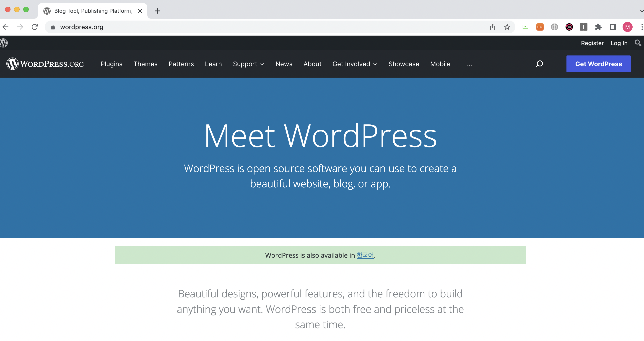Click the Log In link
The image size is (644, 341).
(x=619, y=43)
